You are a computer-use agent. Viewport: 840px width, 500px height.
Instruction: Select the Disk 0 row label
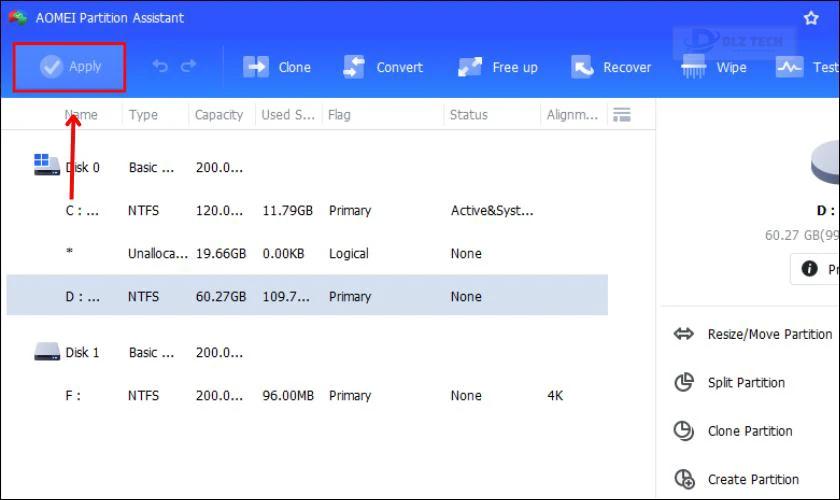click(82, 167)
